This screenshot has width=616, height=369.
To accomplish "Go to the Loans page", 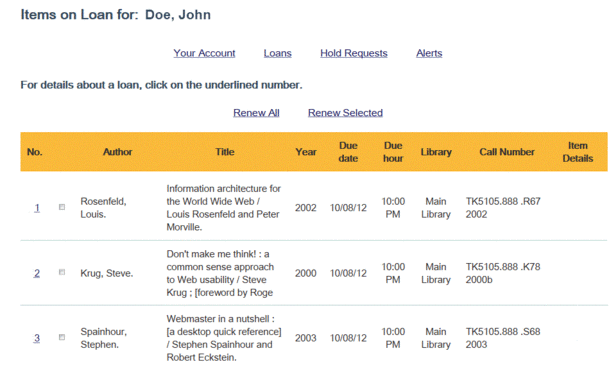I will pos(277,53).
